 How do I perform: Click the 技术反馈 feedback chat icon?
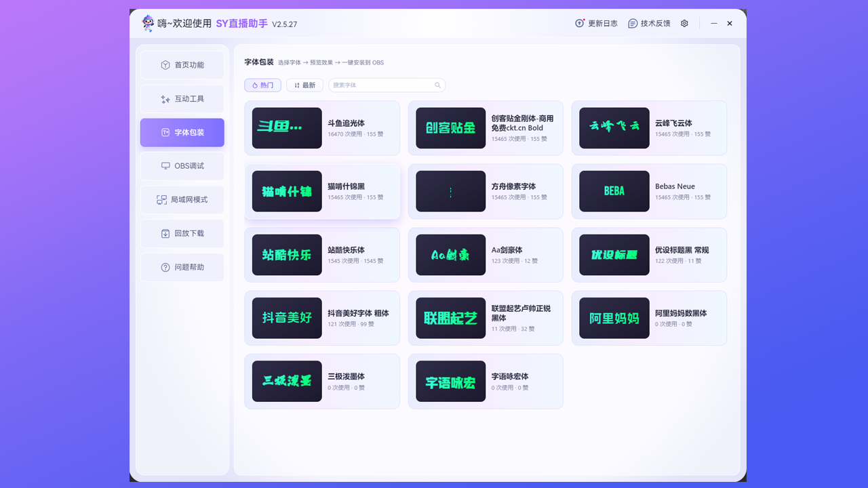(633, 23)
